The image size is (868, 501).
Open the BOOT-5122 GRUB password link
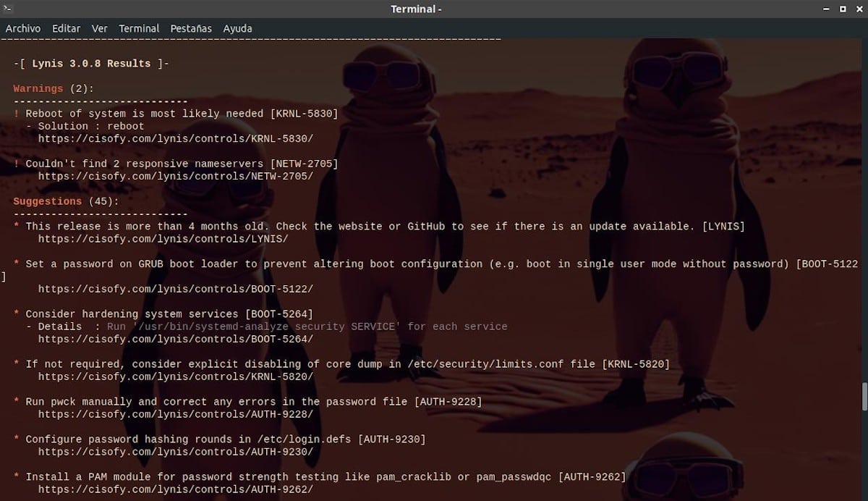point(175,289)
